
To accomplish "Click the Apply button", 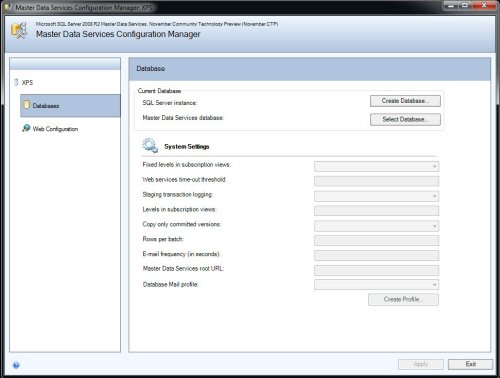I will click(x=421, y=364).
